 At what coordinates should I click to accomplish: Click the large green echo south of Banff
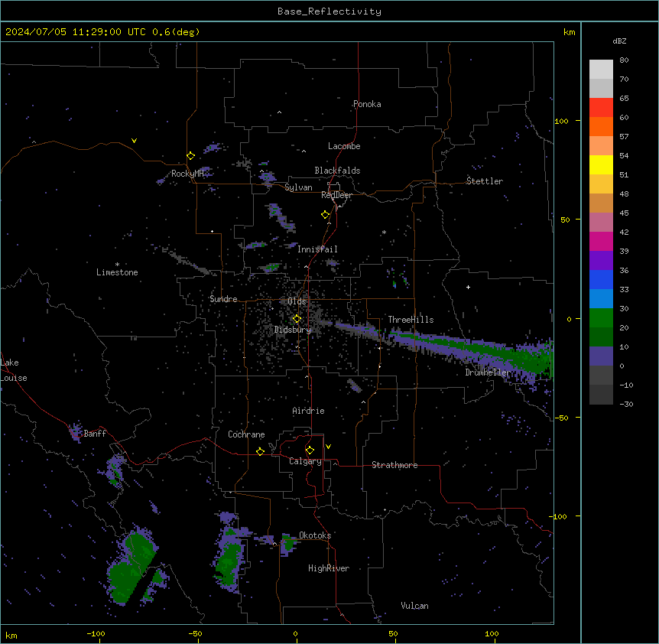(x=130, y=568)
